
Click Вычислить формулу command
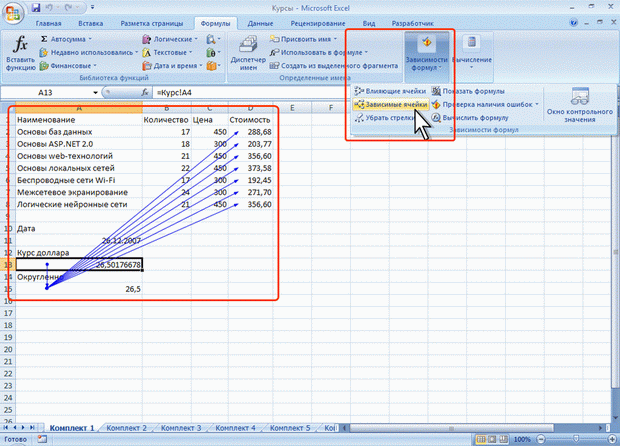coord(470,118)
